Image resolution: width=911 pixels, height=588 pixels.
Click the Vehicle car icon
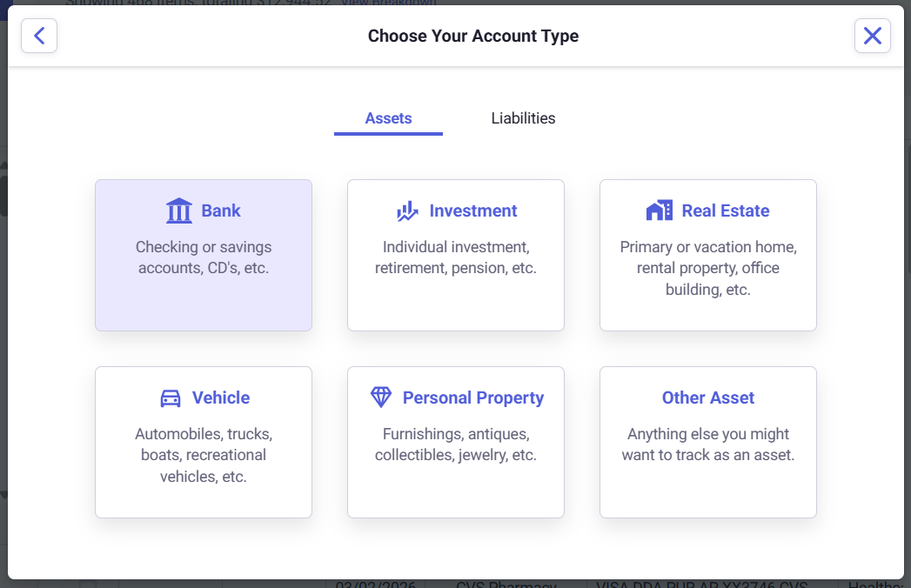coord(171,398)
